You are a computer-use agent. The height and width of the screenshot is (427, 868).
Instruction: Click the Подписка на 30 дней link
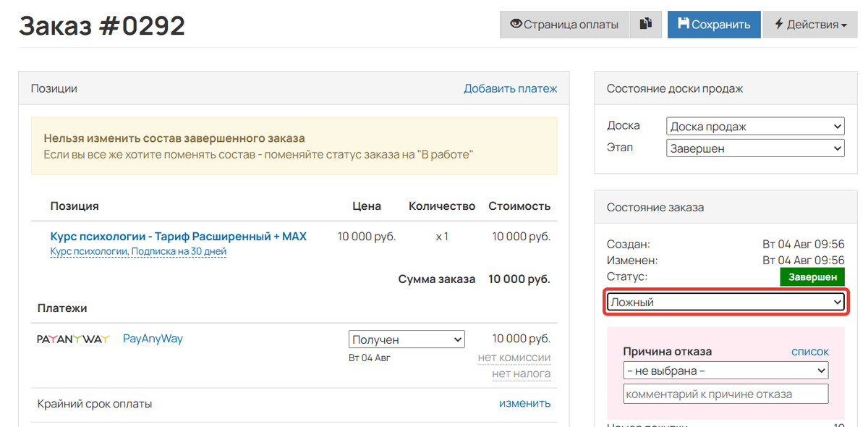[138, 252]
